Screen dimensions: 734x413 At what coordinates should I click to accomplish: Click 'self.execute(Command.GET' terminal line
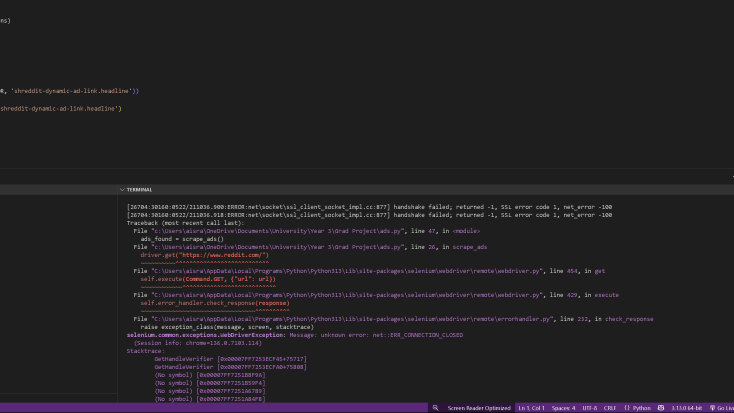(208, 279)
